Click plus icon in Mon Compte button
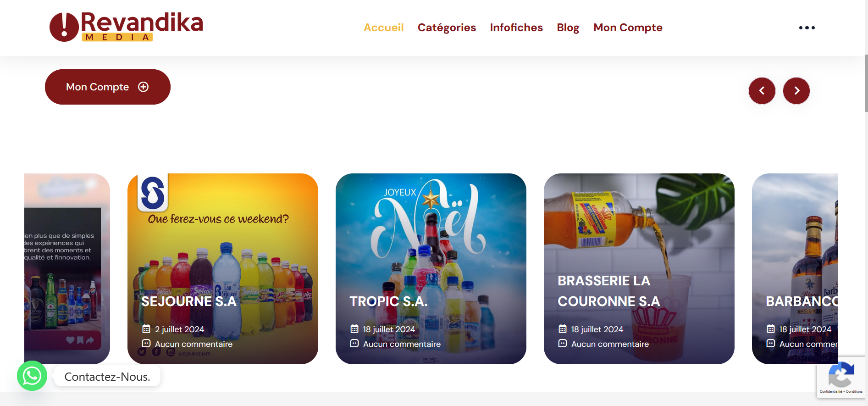Screen dimensions: 868x406 point(144,87)
